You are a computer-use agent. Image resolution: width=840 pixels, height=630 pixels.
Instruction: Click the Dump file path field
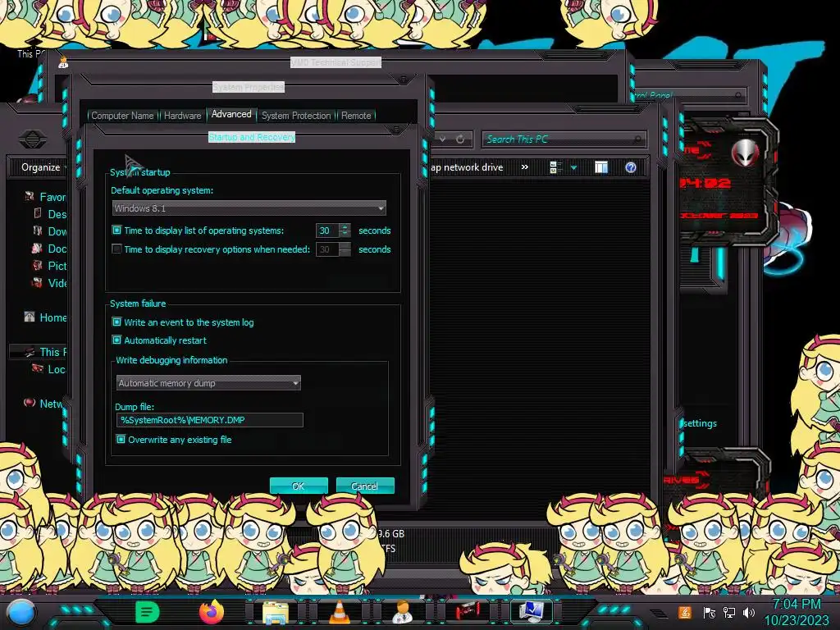click(209, 420)
